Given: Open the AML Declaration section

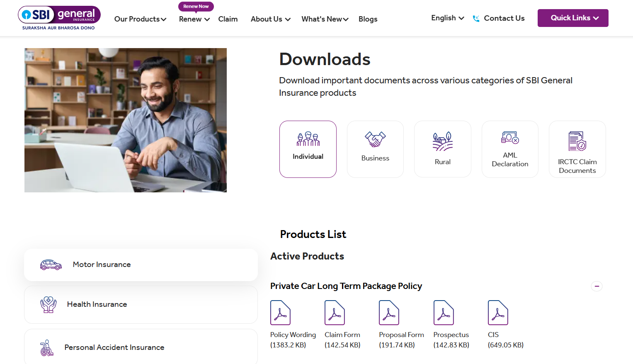Looking at the screenshot, I should (510, 138).
